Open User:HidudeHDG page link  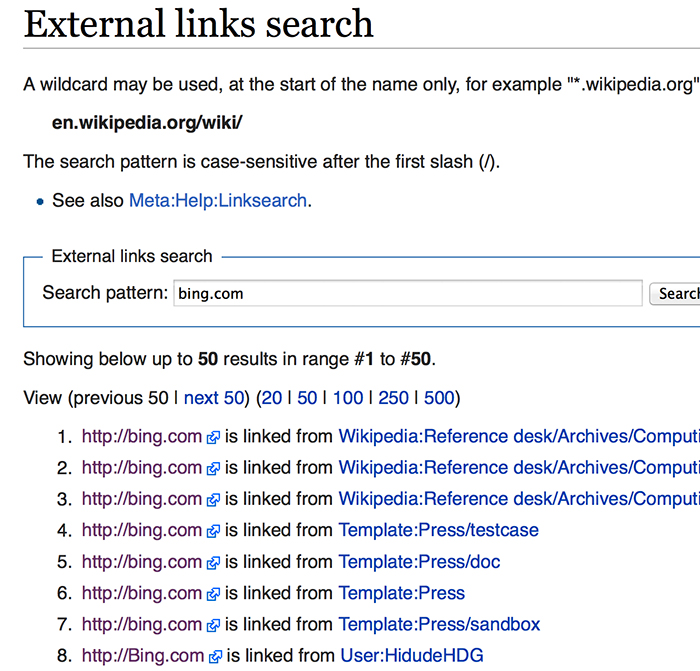(x=412, y=655)
